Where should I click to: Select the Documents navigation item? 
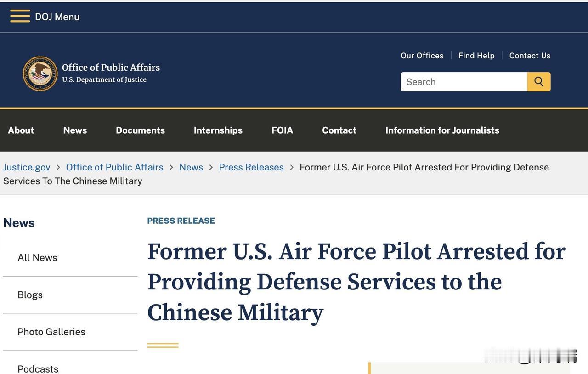[x=140, y=130]
